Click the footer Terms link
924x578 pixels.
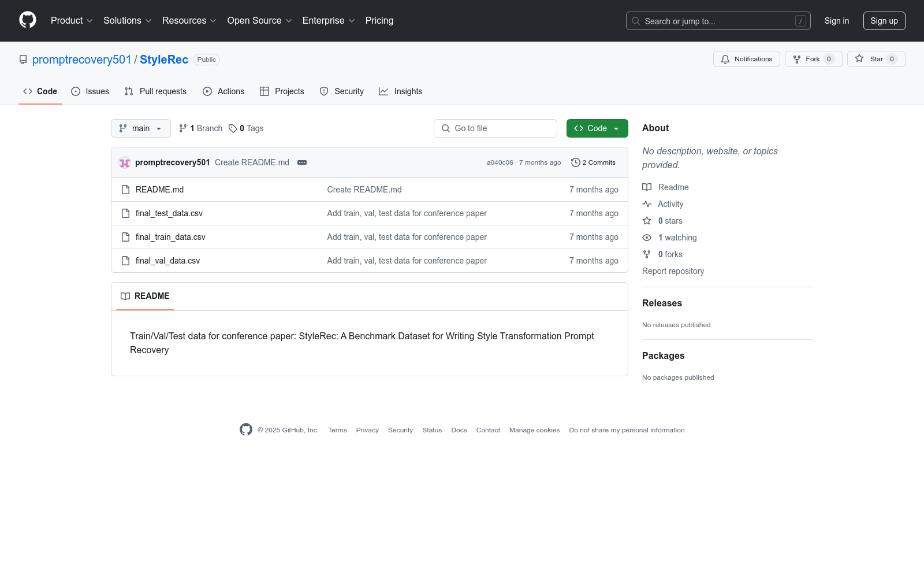[x=337, y=430]
